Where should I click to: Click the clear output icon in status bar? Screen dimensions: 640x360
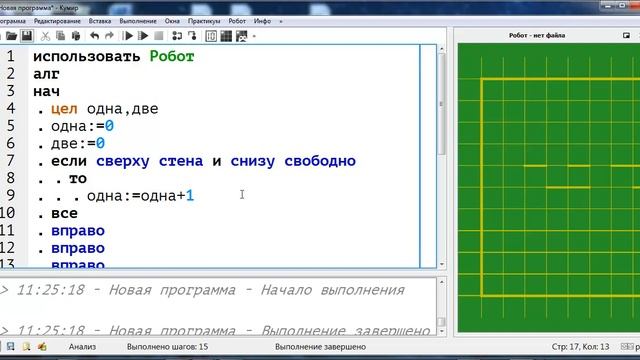click(42, 347)
